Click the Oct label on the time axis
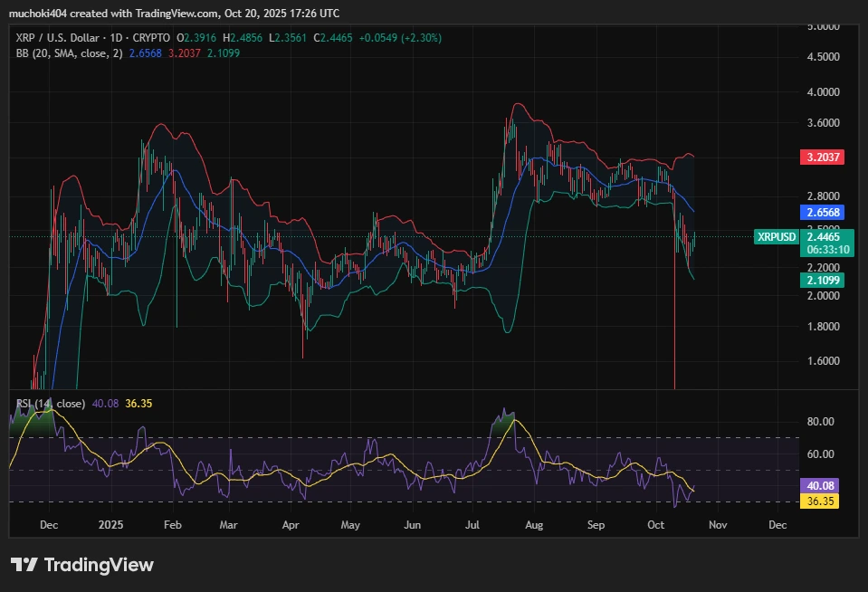This screenshot has height=592, width=868. click(x=654, y=524)
